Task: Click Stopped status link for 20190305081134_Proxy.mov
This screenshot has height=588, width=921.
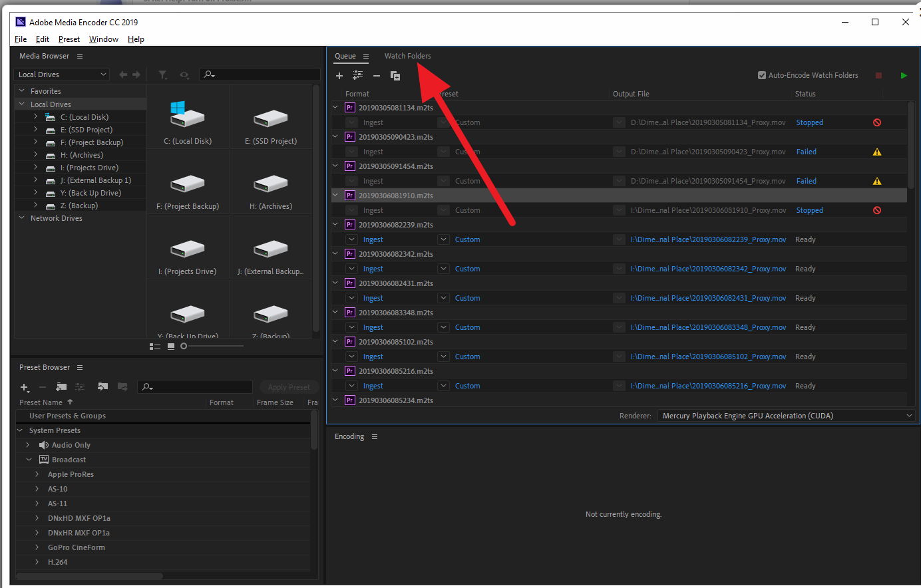Action: [810, 122]
